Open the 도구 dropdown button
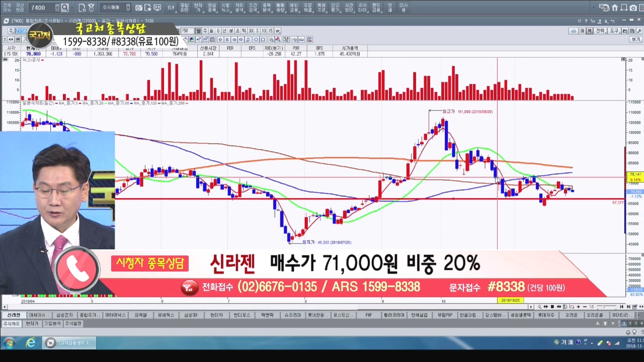 (x=614, y=31)
